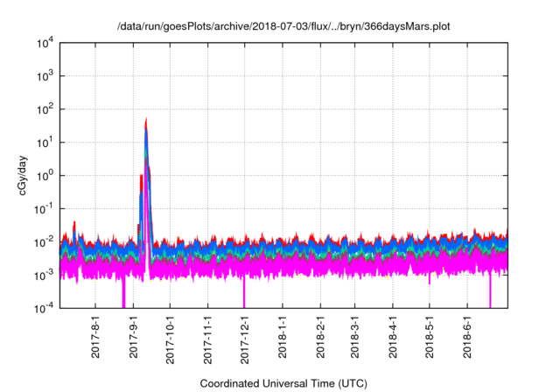Click the magenta dropout spike at 2017-12-1
560x392 pixels.
(244, 293)
